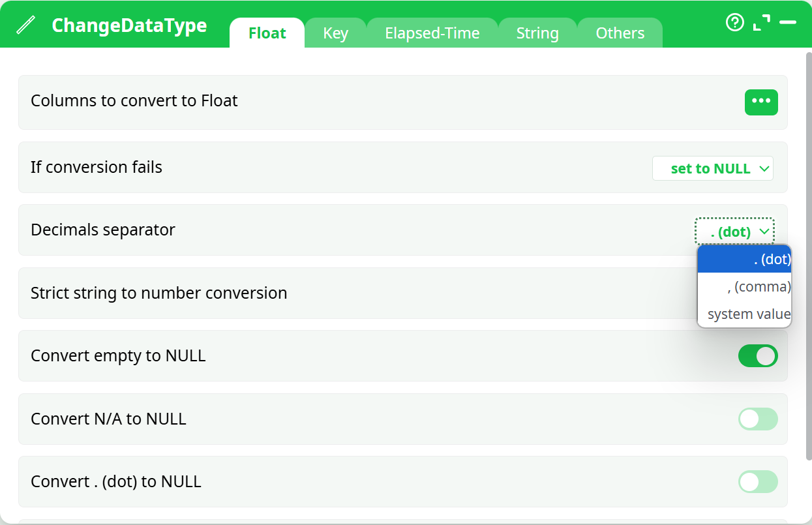Click the 'Strict string to number conversion' row
This screenshot has height=525, width=812.
pyautogui.click(x=326, y=293)
